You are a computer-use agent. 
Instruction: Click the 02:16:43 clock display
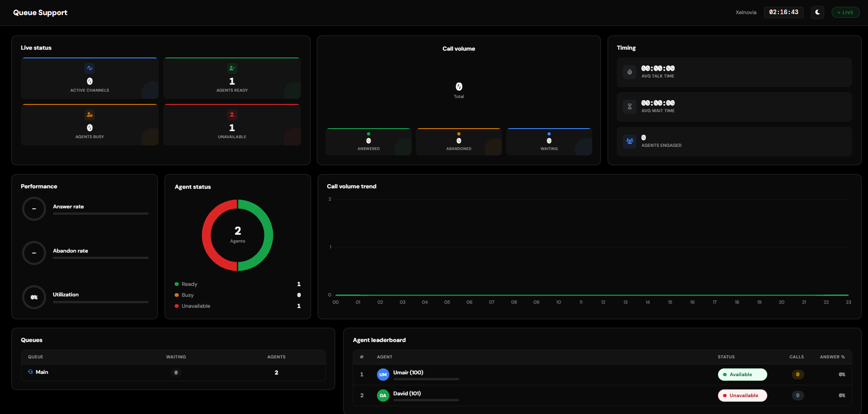pos(784,12)
